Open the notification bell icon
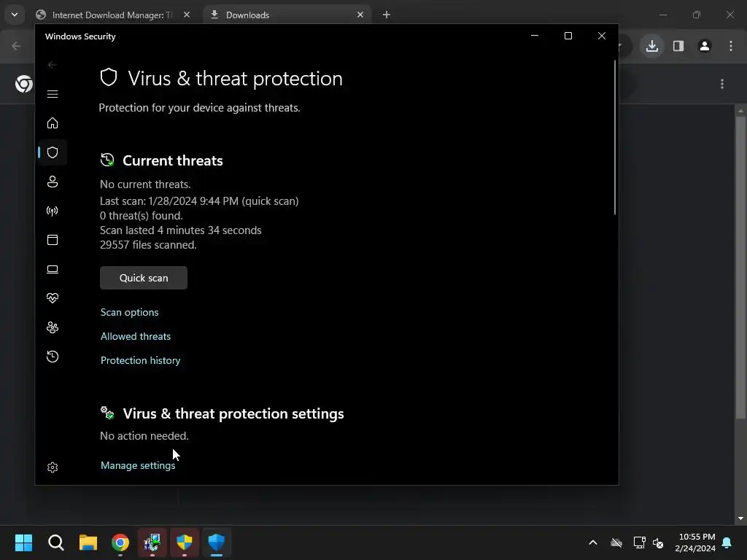747x560 pixels. (727, 542)
